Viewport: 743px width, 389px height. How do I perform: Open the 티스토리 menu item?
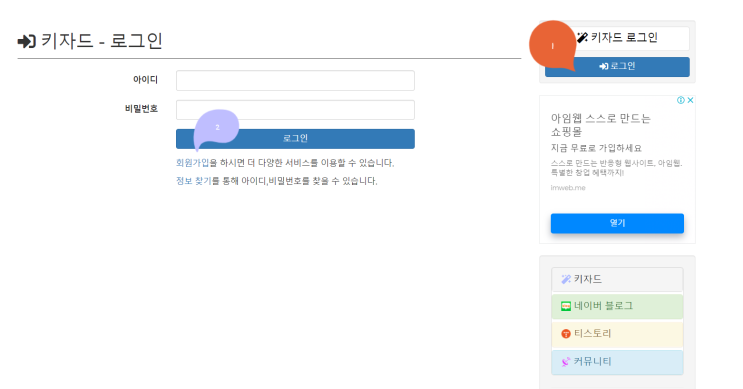pyautogui.click(x=617, y=334)
